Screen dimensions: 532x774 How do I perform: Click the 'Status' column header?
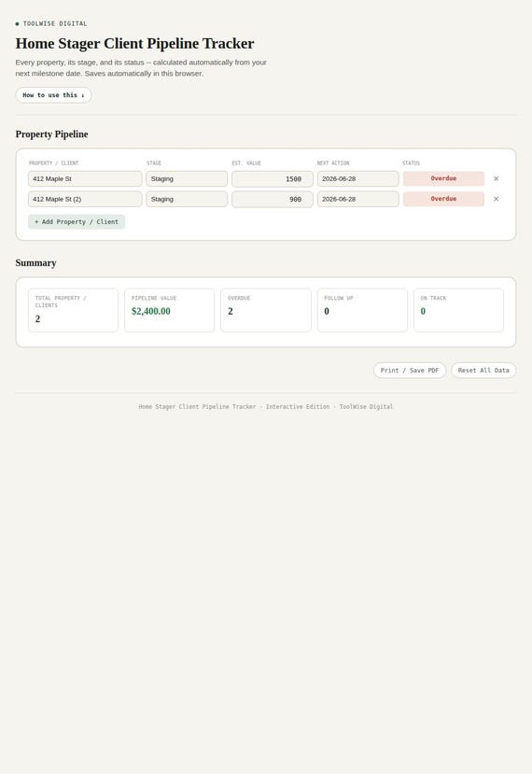411,162
